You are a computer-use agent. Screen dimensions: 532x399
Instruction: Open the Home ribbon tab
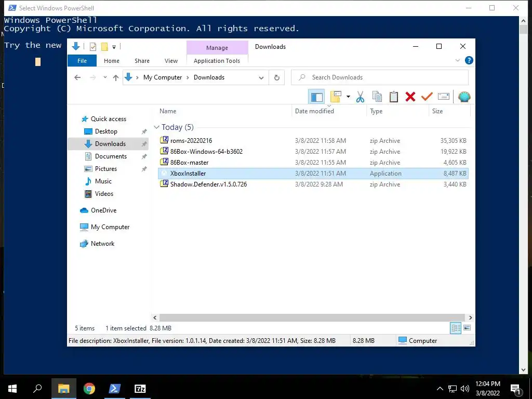coord(112,61)
